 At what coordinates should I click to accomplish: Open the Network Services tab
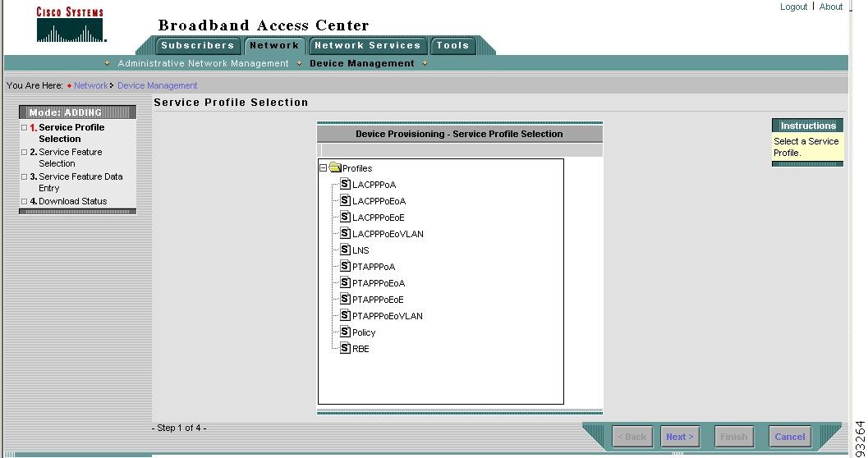tap(368, 45)
